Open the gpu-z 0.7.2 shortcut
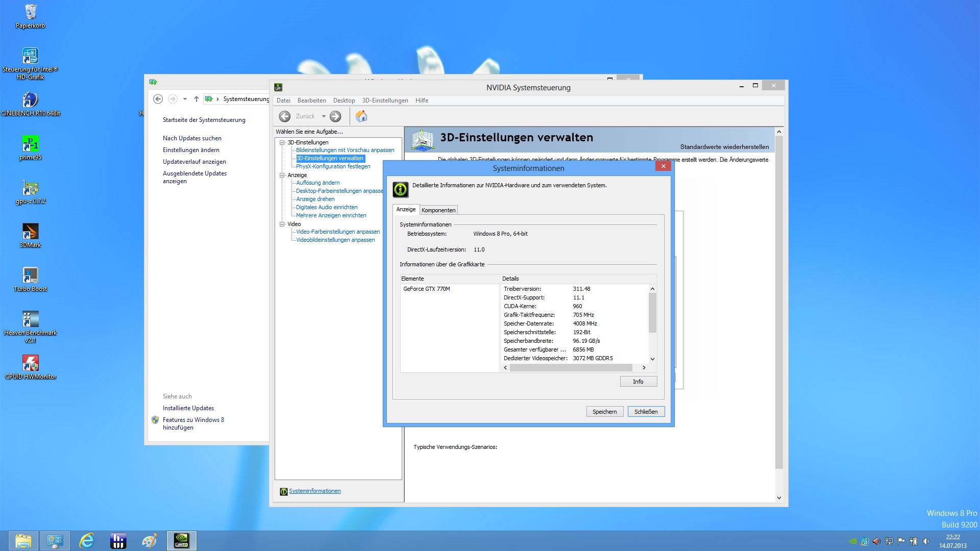Viewport: 980px width, 551px height. (x=30, y=191)
